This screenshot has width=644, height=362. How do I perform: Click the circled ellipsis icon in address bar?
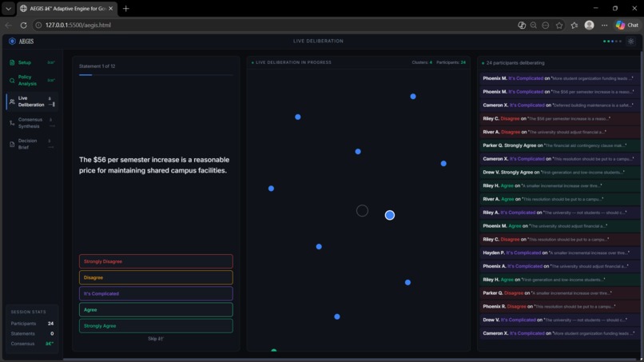[546, 25]
